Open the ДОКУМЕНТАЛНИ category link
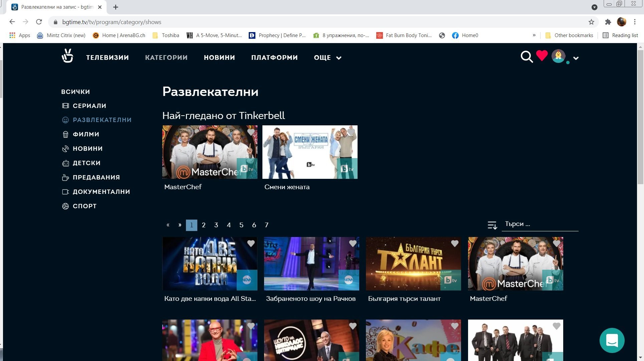The height and width of the screenshot is (361, 644). click(x=101, y=192)
